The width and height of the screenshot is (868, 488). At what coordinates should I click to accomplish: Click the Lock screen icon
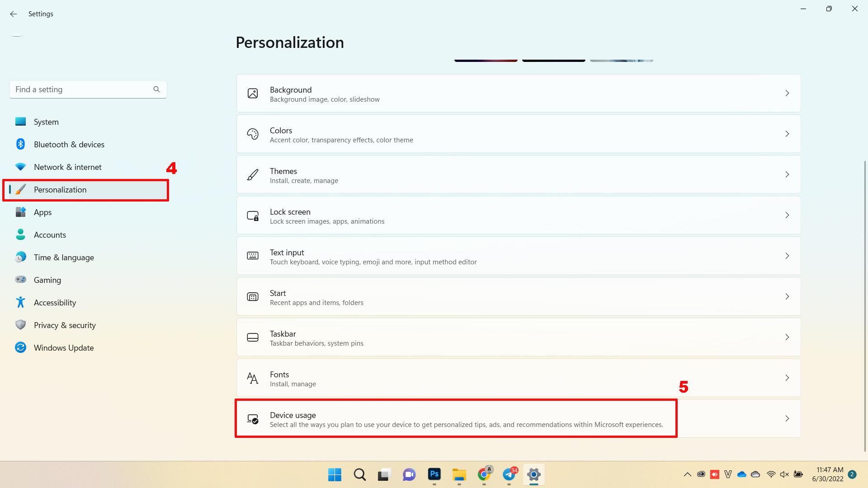(x=253, y=216)
